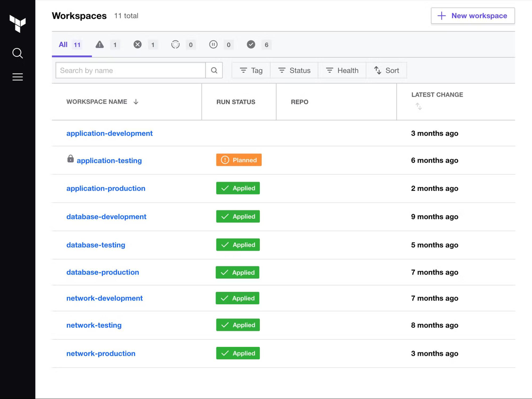This screenshot has width=532, height=399.
Task: Filter workspaces by the success checkmark icon
Action: (251, 44)
